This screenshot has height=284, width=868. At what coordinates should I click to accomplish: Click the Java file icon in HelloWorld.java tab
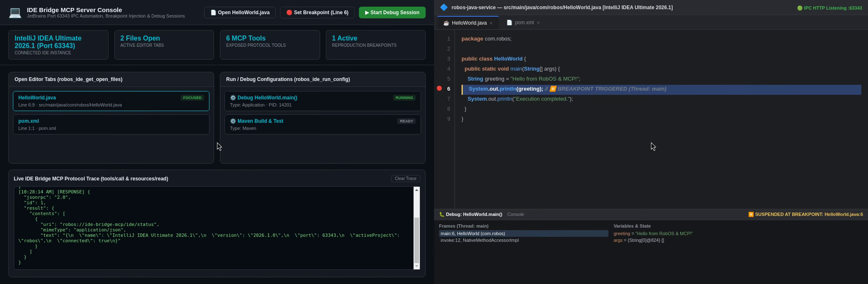(446, 23)
